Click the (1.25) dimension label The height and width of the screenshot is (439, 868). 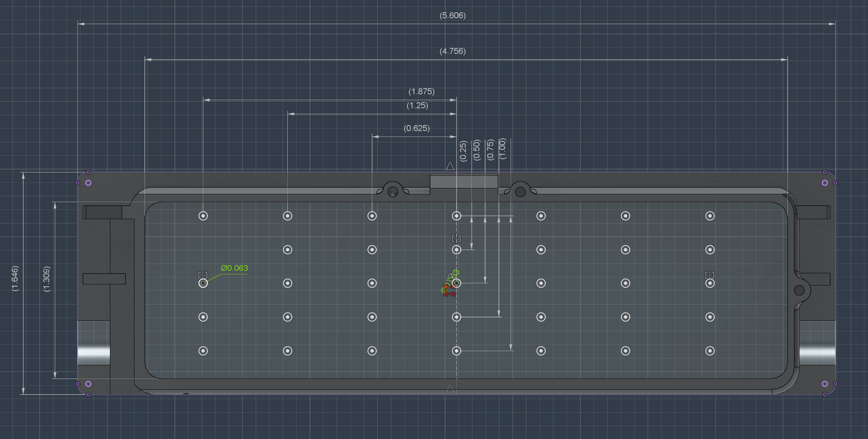(x=417, y=105)
